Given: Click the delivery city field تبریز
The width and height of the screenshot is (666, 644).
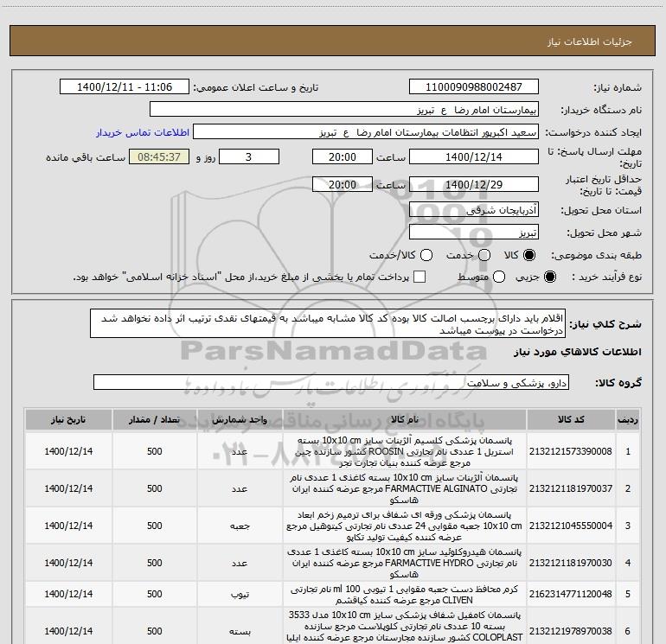Looking at the screenshot, I should pyautogui.click(x=474, y=233).
